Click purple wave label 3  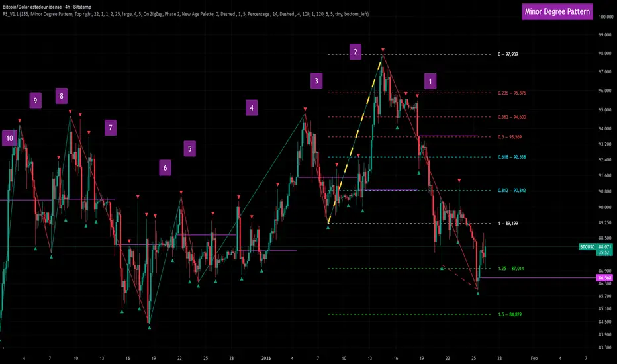point(316,81)
